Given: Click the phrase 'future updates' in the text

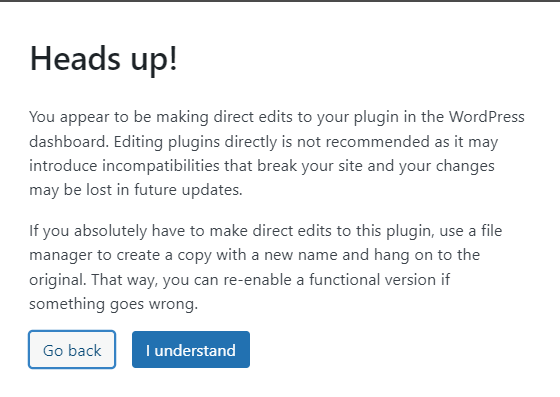Looking at the screenshot, I should point(188,190).
